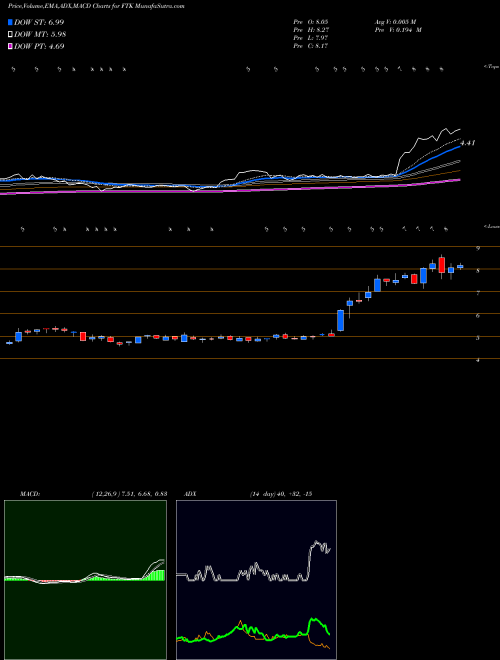
Task: Select the 'DOW ST: 6.99' label
Action: click(39, 22)
